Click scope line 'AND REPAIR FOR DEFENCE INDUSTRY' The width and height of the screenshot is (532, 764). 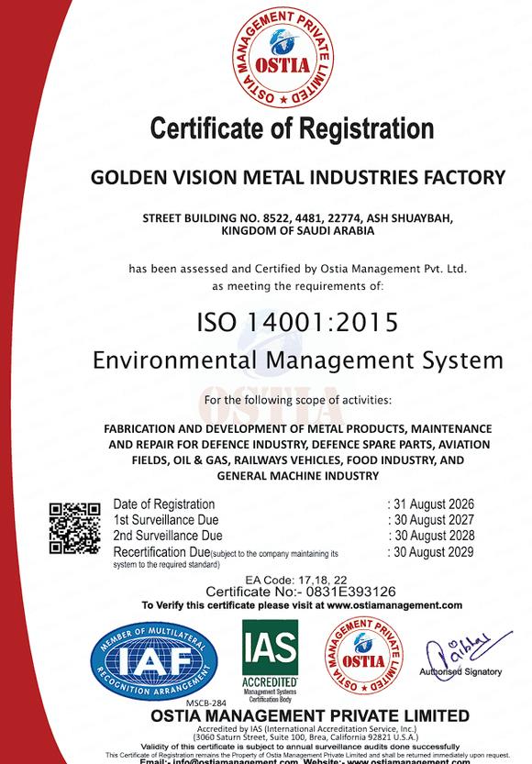click(x=299, y=444)
